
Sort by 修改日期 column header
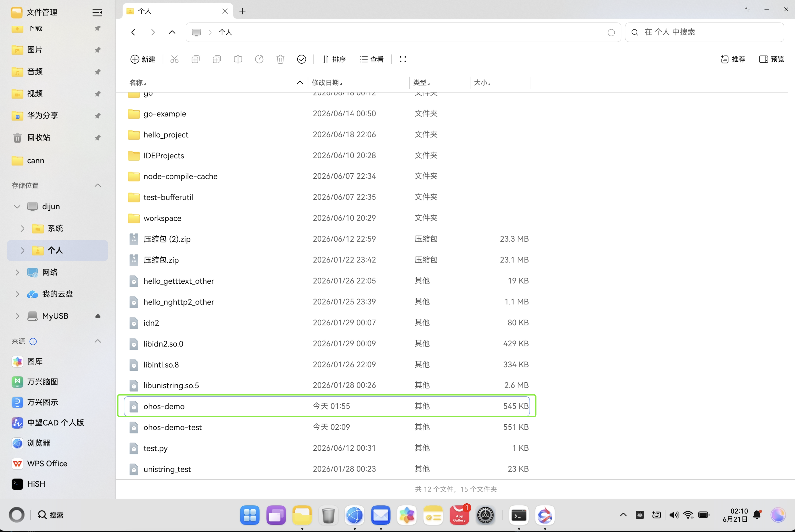tap(327, 83)
